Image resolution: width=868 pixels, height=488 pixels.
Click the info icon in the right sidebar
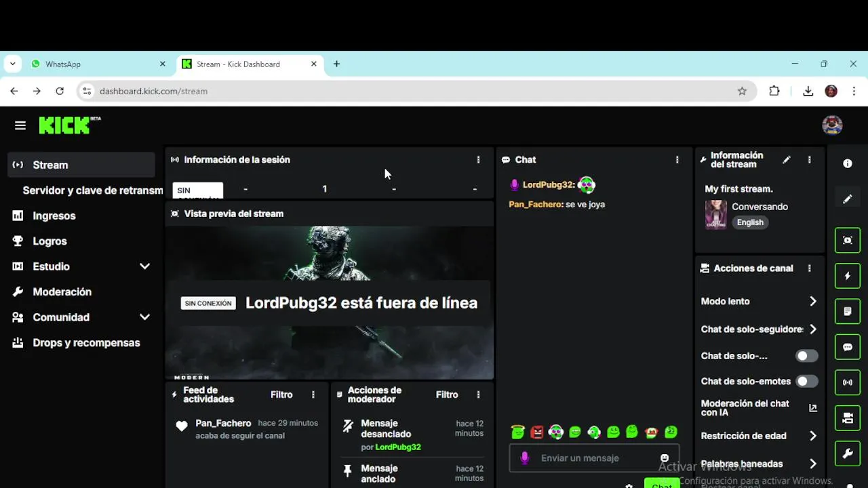[x=848, y=164]
